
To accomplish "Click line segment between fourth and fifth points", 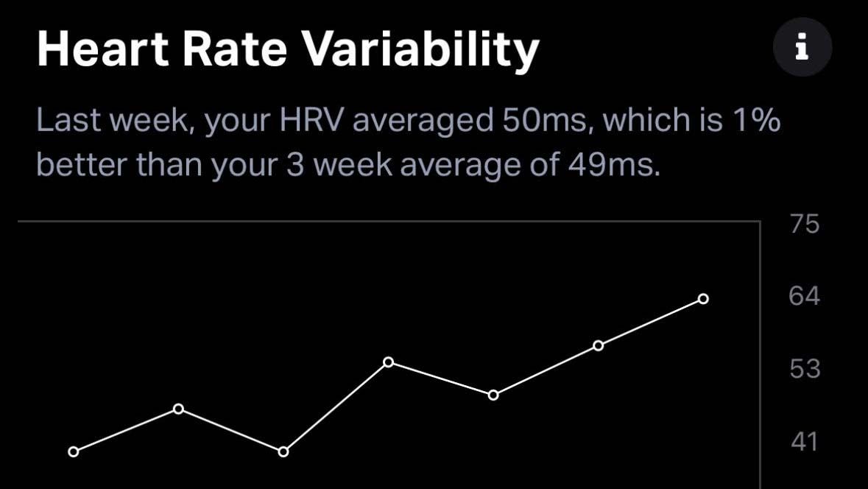I will tap(441, 379).
